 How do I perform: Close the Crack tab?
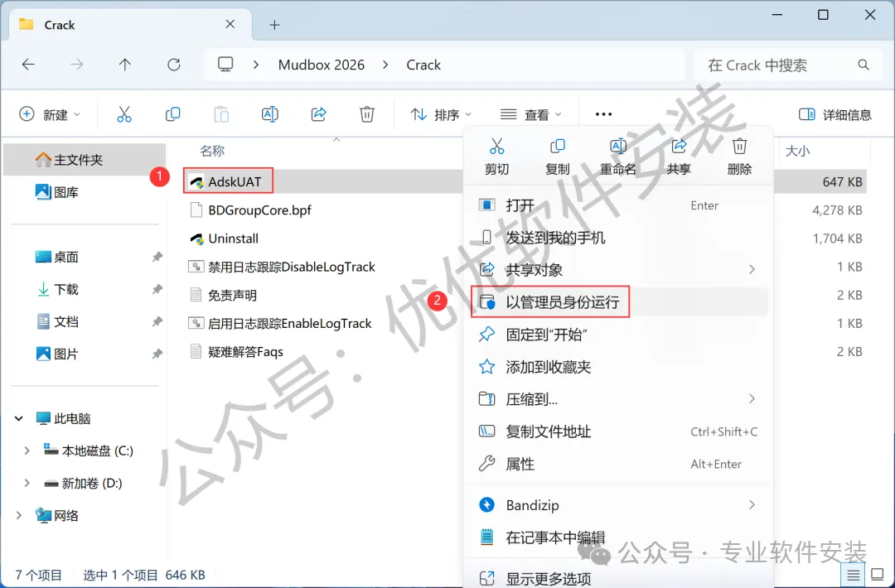(x=230, y=24)
